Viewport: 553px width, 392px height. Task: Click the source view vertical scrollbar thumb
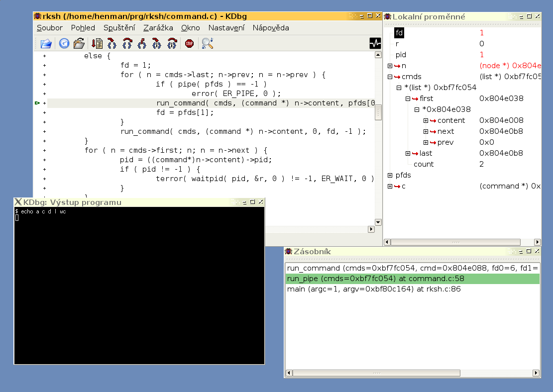(x=378, y=112)
